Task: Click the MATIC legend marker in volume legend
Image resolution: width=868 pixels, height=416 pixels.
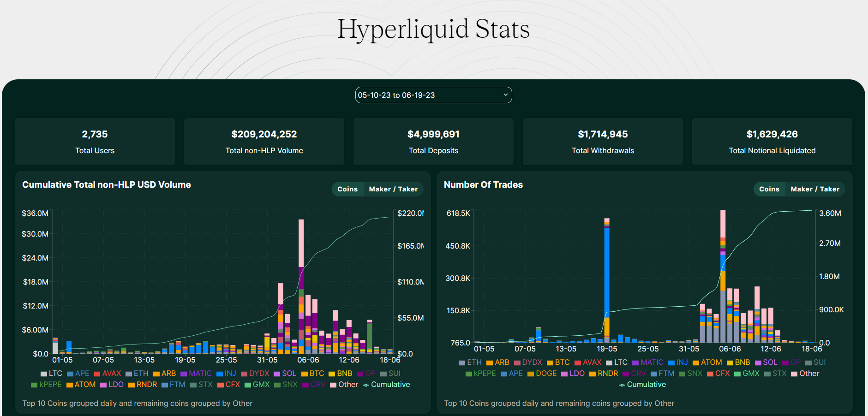Action: [x=183, y=374]
